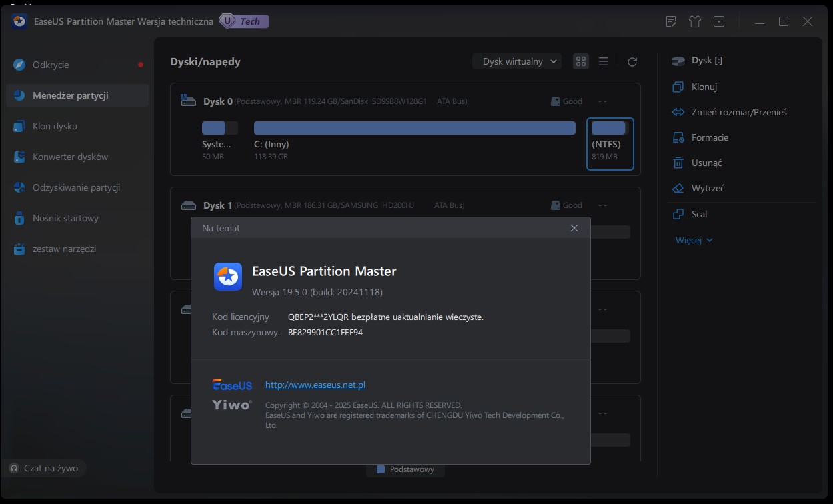Click the zestaw narzędzi toolbox icon
This screenshot has height=504, width=833.
pos(20,249)
